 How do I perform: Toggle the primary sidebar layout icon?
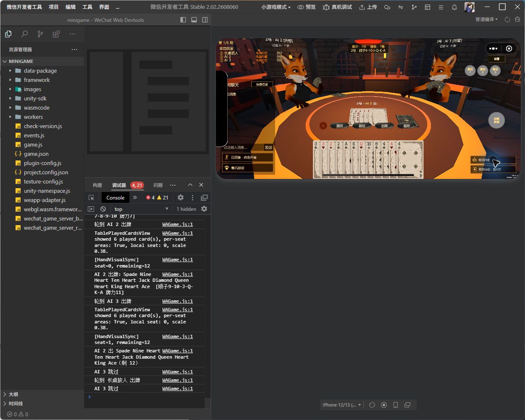pyautogui.click(x=183, y=20)
